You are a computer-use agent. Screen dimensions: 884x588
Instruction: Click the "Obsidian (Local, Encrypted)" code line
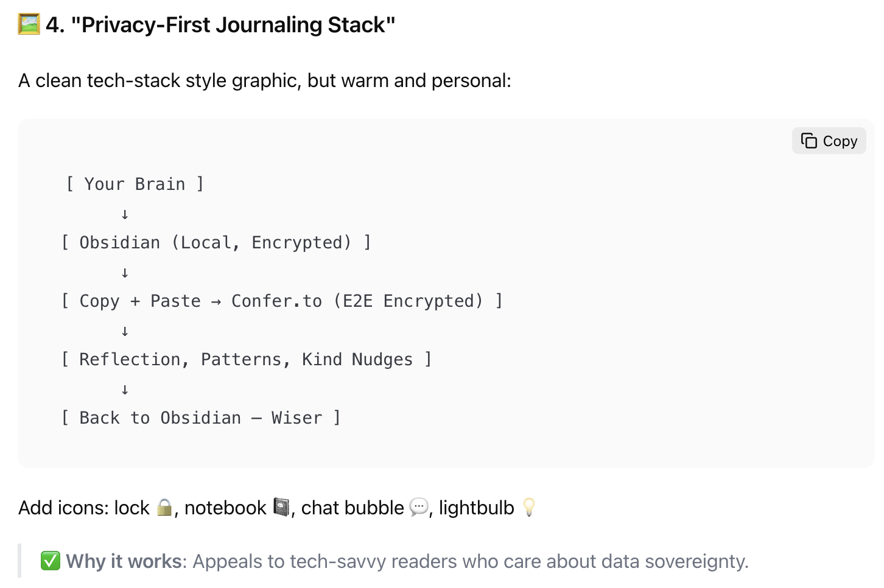[x=216, y=242]
